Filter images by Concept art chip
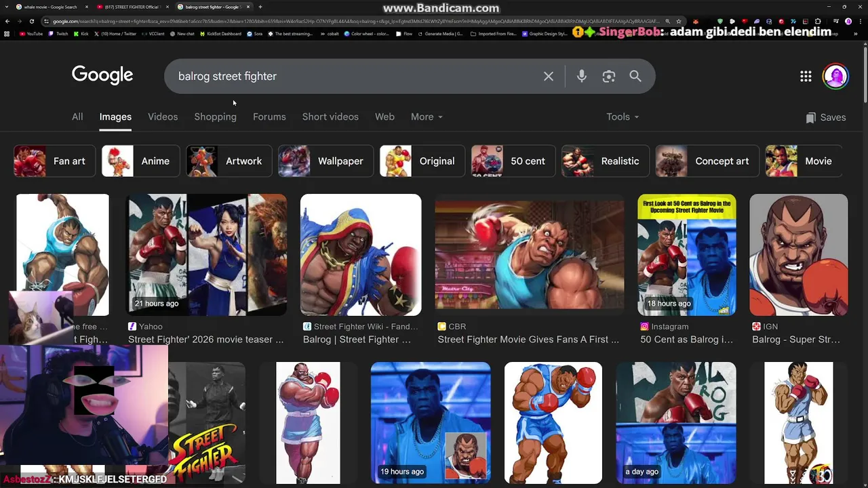 707,161
